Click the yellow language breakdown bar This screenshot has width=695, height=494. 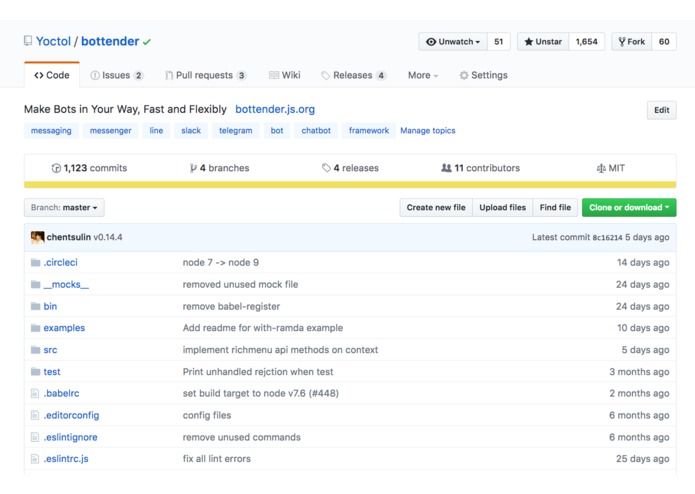tap(350, 185)
